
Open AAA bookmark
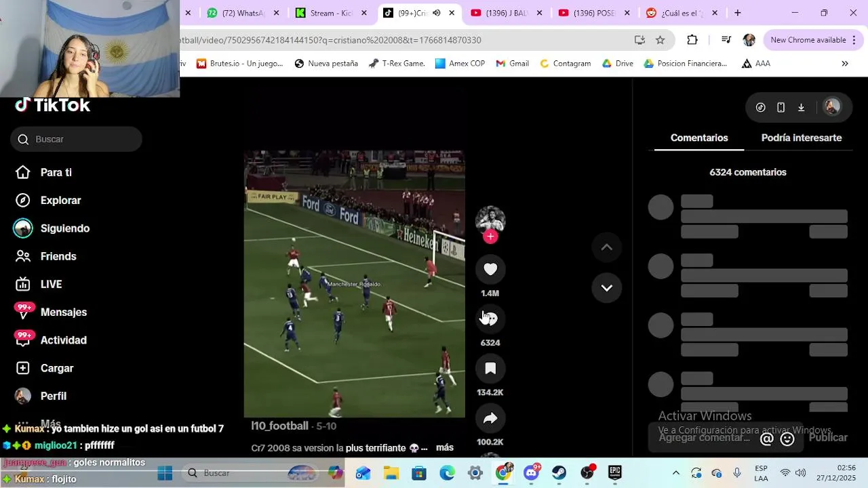(x=755, y=64)
